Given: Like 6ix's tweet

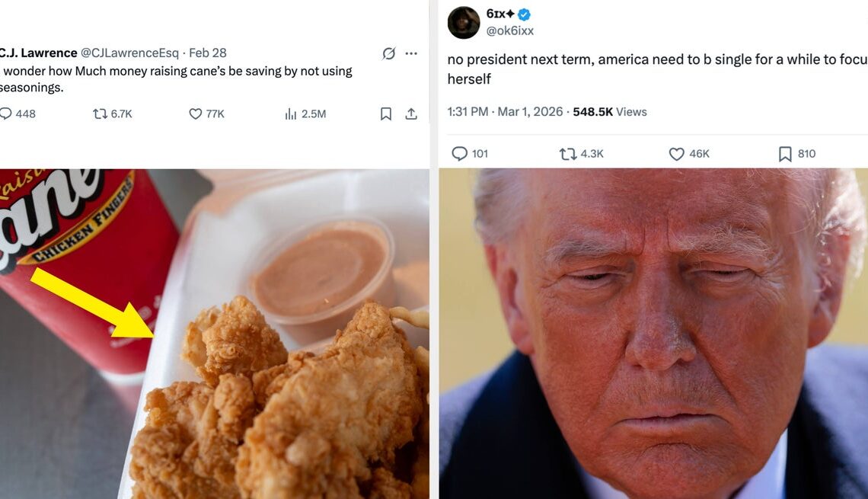Looking at the screenshot, I should tap(676, 153).
